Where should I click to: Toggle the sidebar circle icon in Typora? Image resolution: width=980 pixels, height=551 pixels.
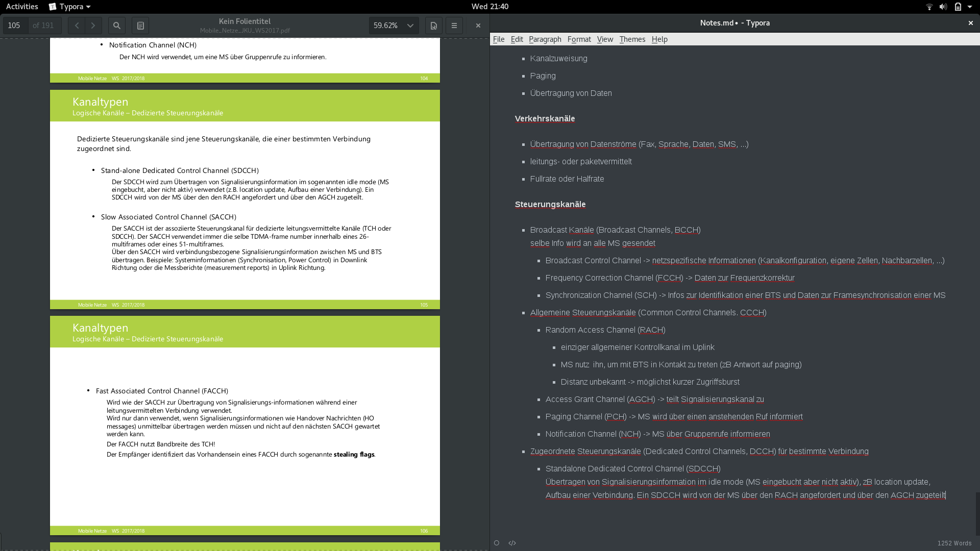coord(496,543)
